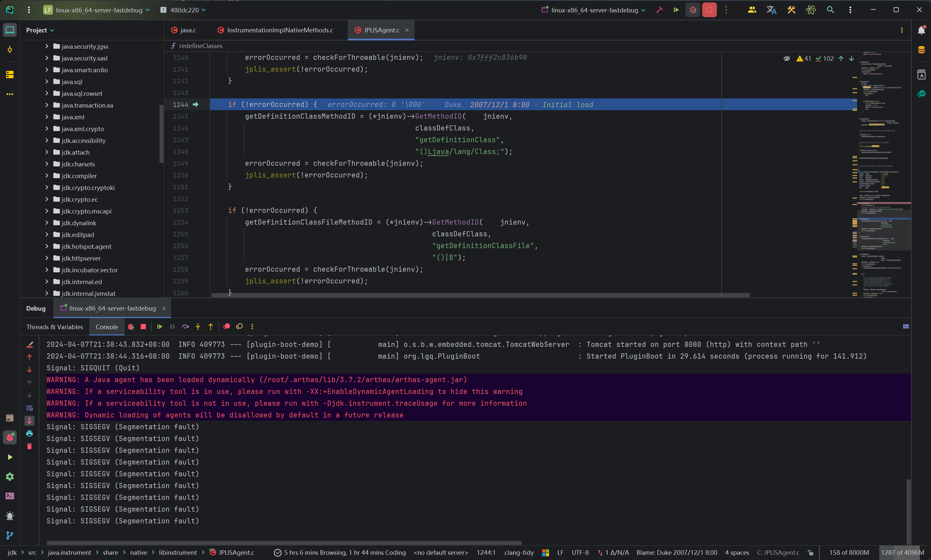Expand the java.security.jgss folder

[x=47, y=46]
